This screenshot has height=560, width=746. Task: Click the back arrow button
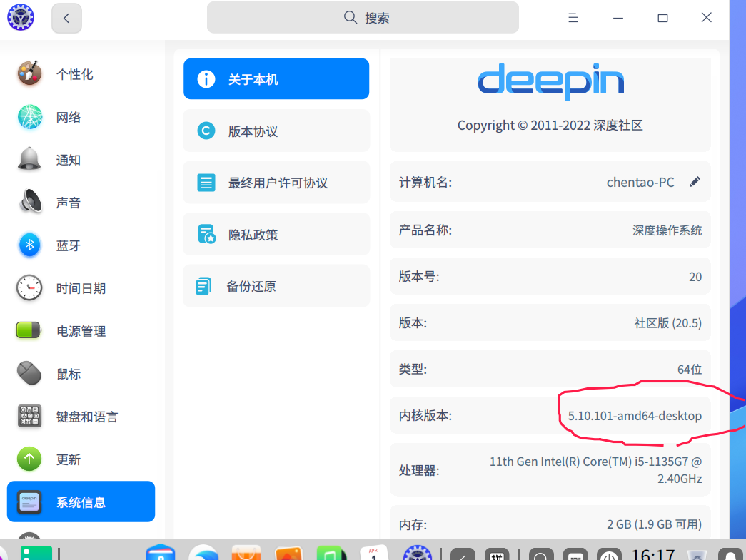66,18
